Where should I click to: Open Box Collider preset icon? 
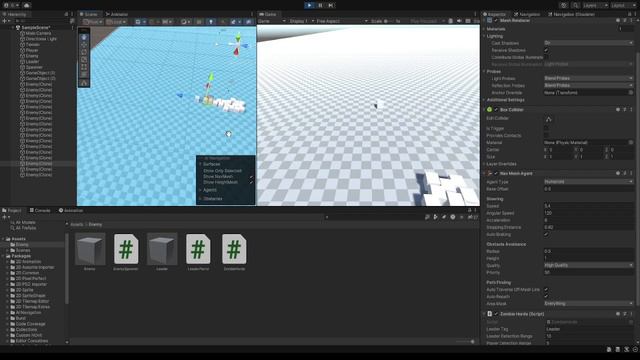pos(624,109)
